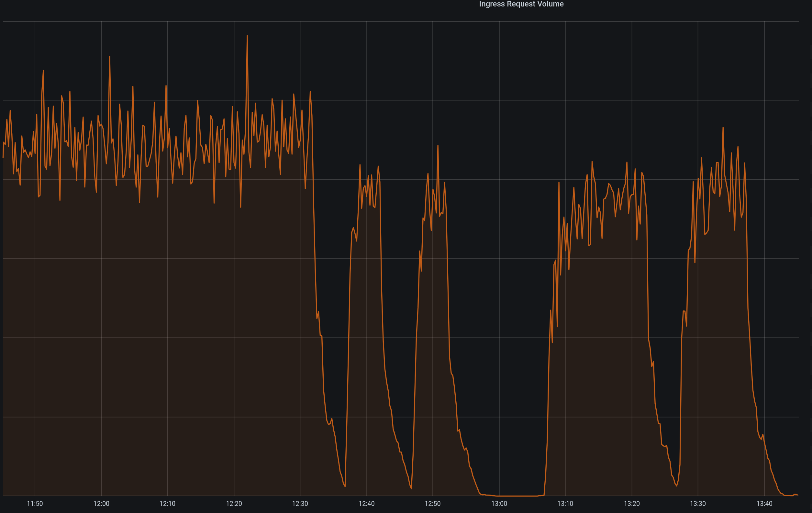Click the 13:20 time axis label
Screen dimensions: 812x513
pyautogui.click(x=632, y=504)
